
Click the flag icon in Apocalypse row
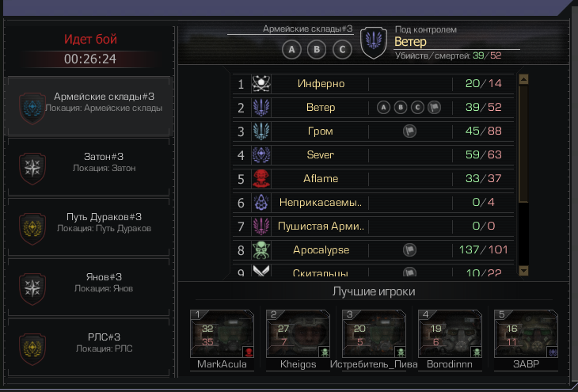(409, 250)
